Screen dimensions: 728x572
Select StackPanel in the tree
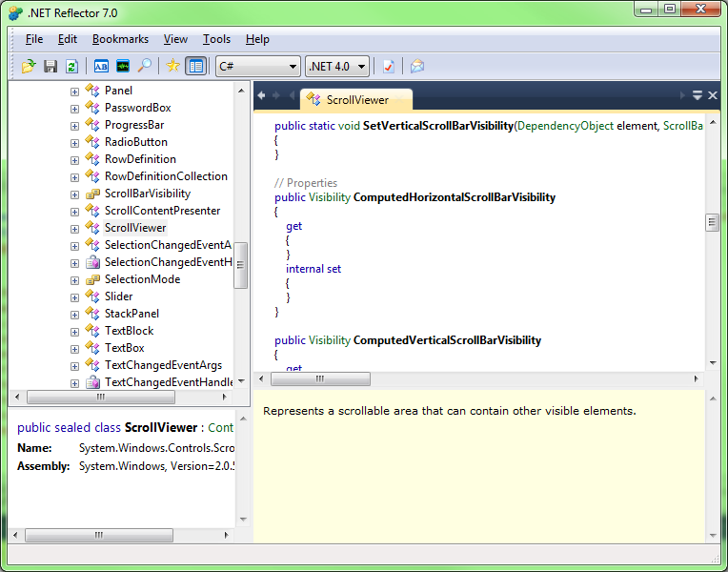click(131, 314)
